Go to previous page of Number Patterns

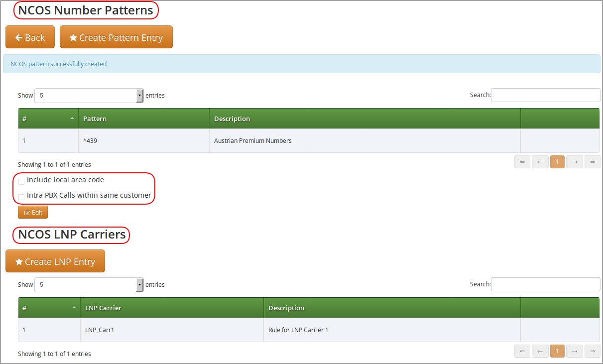pos(540,162)
